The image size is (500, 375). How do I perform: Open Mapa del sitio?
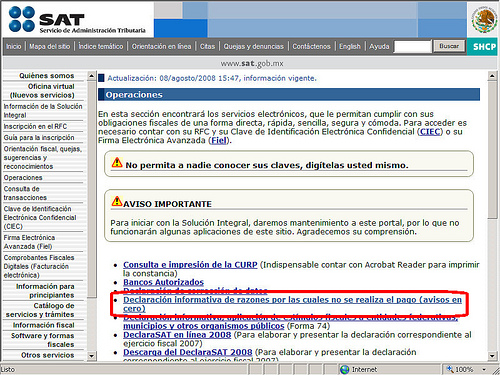tap(49, 46)
